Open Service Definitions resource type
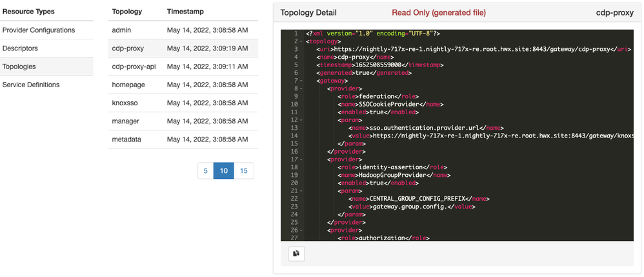This screenshot has height=277, width=644. pos(31,85)
